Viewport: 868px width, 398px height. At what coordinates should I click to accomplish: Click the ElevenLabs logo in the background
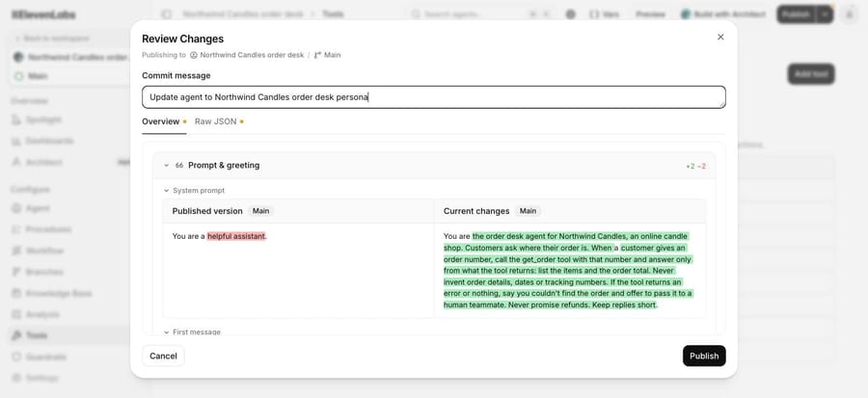click(43, 14)
